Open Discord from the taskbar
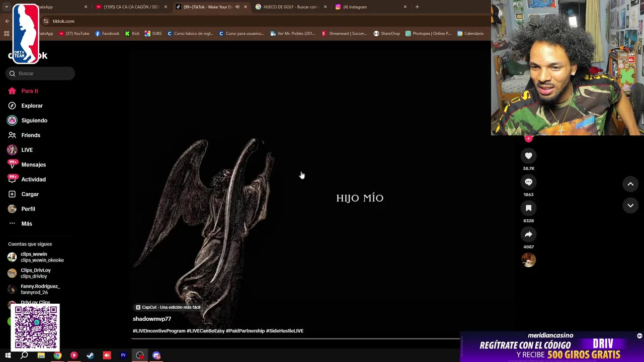This screenshot has height=362, width=644. pos(156,355)
